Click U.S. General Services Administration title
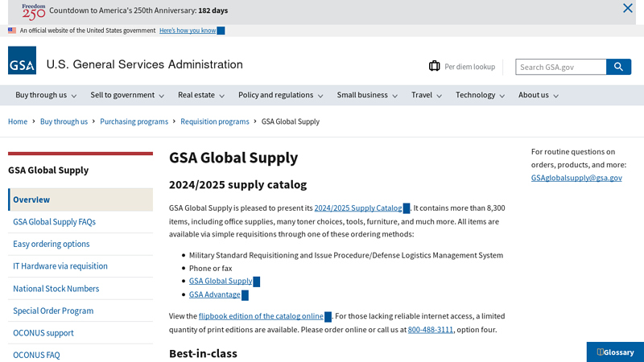The width and height of the screenshot is (644, 362). click(x=145, y=64)
